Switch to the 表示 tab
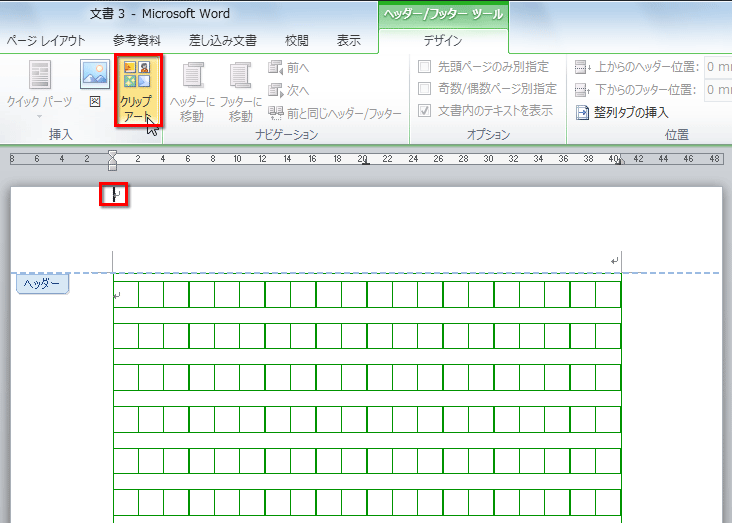 349,41
